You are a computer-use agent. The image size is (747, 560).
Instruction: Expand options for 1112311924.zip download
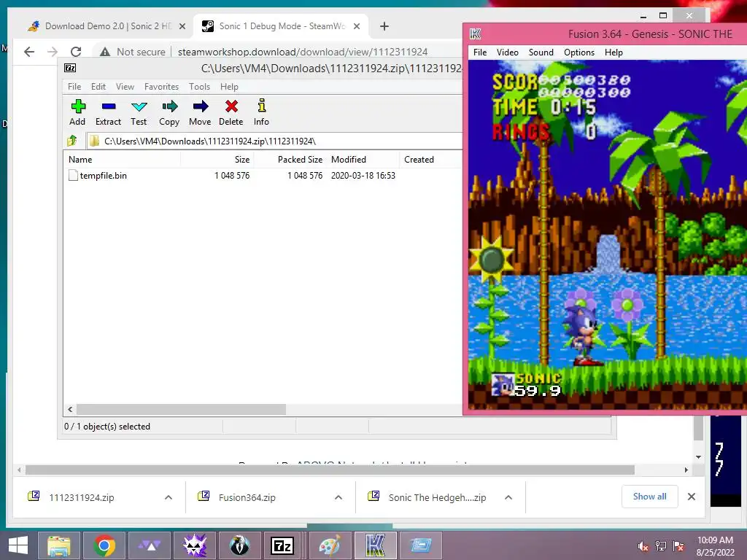click(x=169, y=497)
